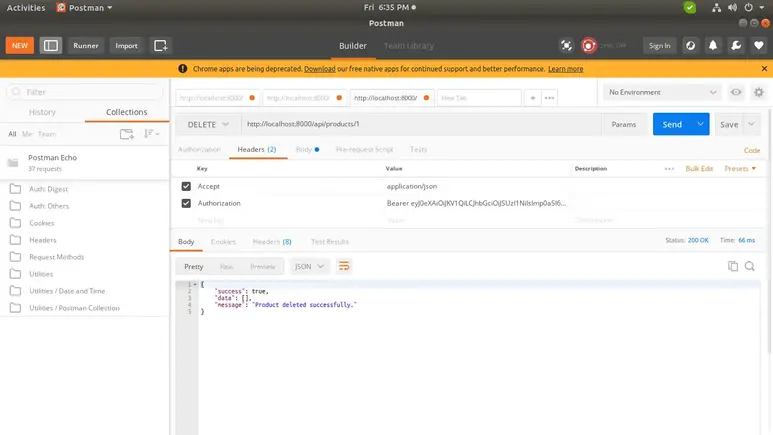Create a new collection folder icon
This screenshot has height=435, width=773.
[x=126, y=133]
